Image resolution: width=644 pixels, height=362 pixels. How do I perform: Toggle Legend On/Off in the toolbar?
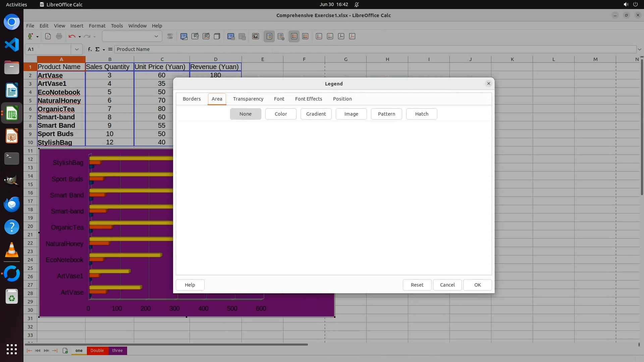click(x=269, y=37)
